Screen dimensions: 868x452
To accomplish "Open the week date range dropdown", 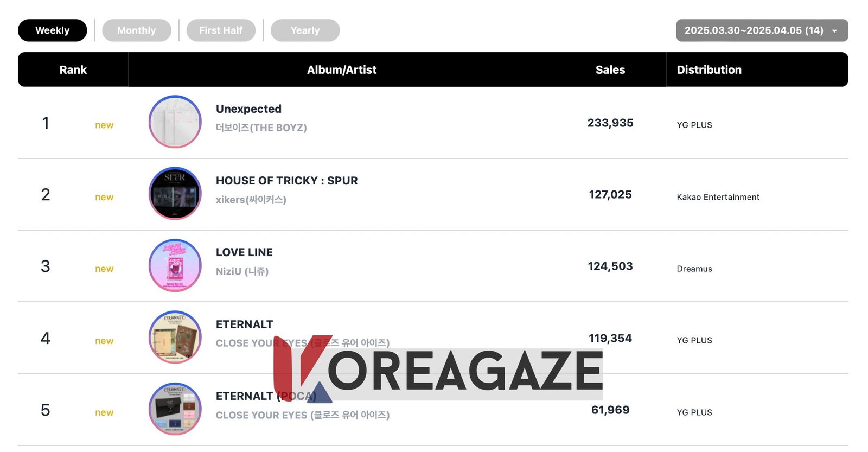I will [x=754, y=30].
